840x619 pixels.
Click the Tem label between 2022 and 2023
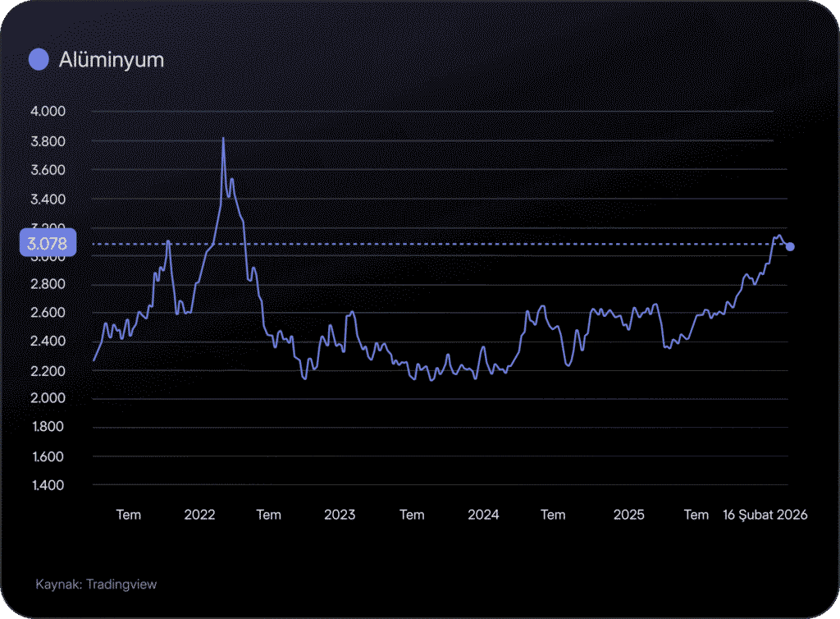click(x=268, y=515)
